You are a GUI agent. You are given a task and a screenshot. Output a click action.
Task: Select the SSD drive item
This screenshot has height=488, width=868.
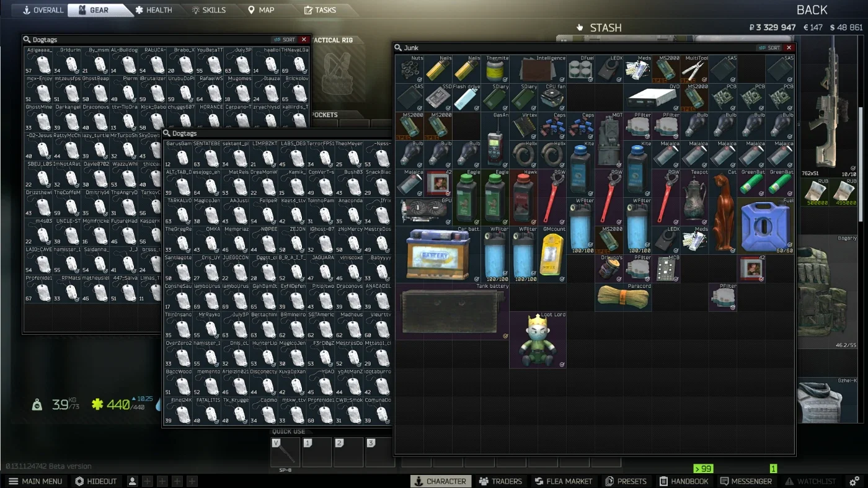click(438, 97)
